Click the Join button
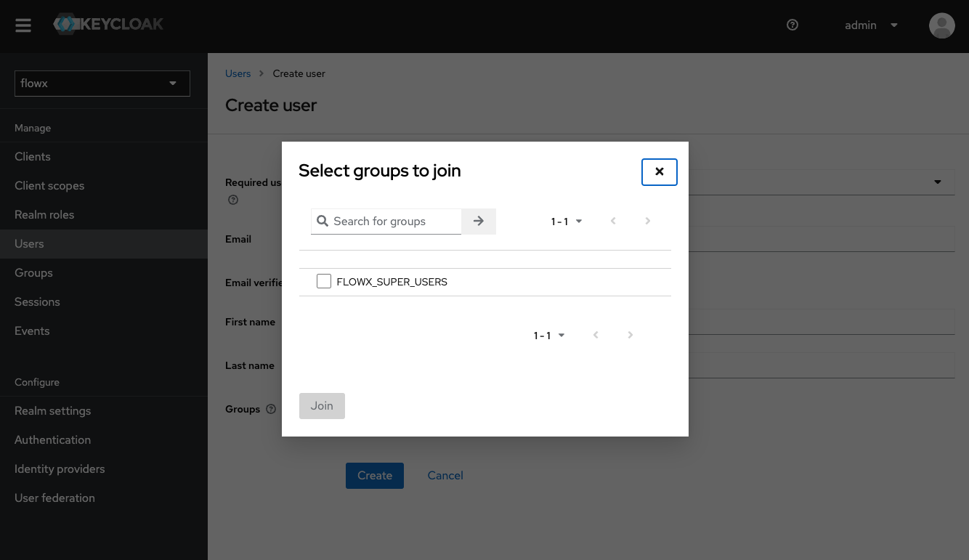This screenshot has width=969, height=560. click(322, 406)
